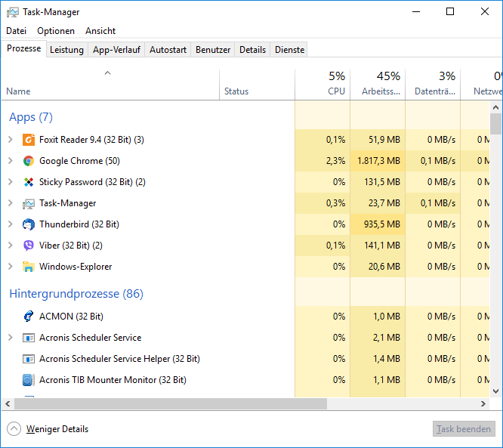Image resolution: width=503 pixels, height=448 pixels.
Task: Sort by the Status column header
Action: (x=257, y=85)
